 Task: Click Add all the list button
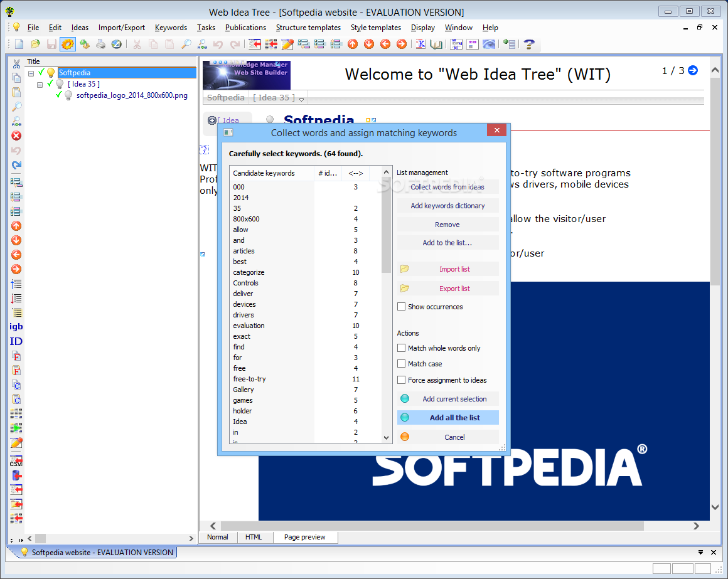click(447, 418)
